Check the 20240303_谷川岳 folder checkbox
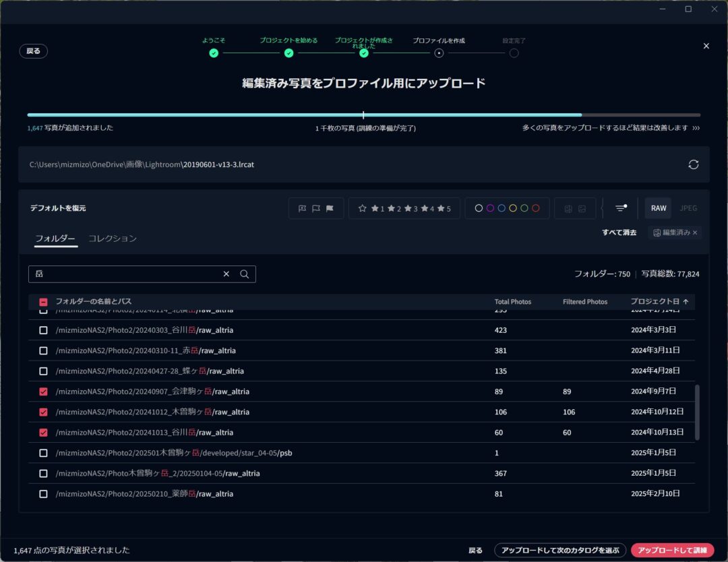Image resolution: width=728 pixels, height=562 pixels. (x=44, y=330)
